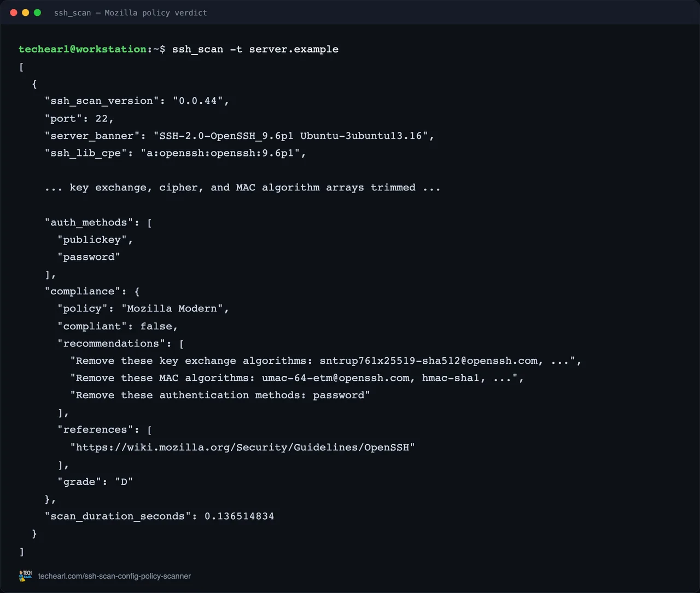
Task: Click the "grade": "D" line
Action: [x=95, y=482]
